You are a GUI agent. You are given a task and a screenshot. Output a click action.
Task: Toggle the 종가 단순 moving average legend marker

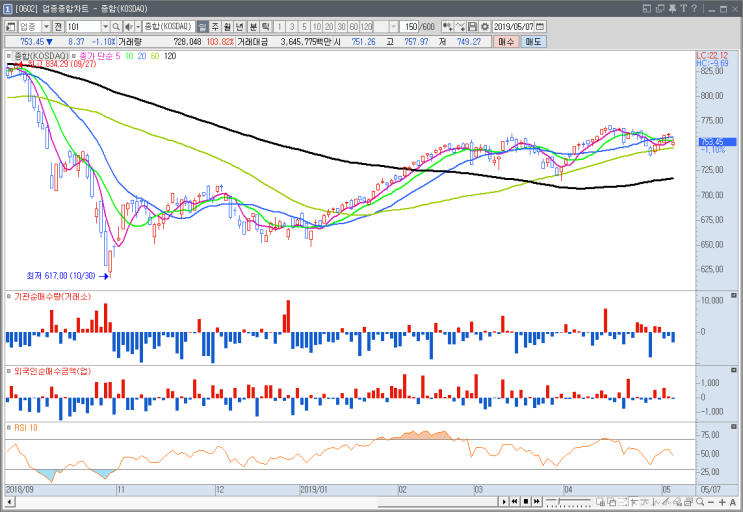coord(74,56)
